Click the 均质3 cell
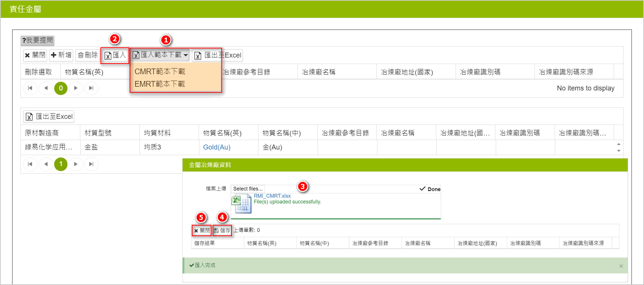The height and width of the screenshot is (285, 644). click(169, 147)
